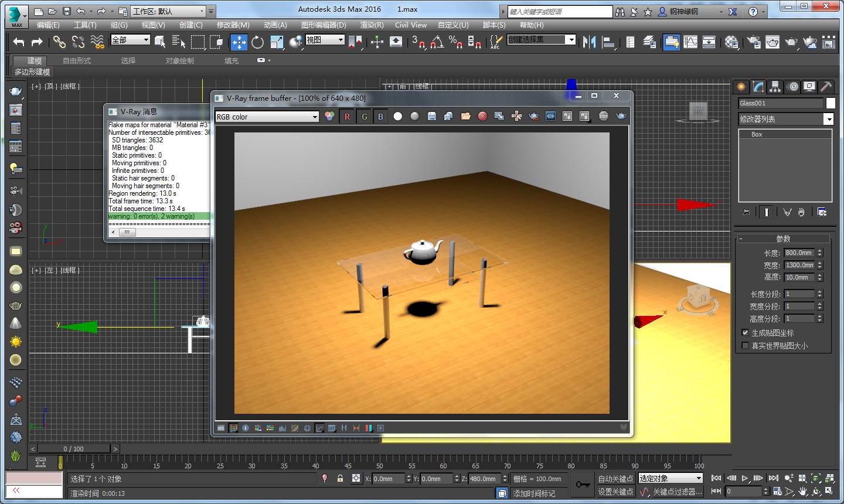The height and width of the screenshot is (504, 844).
Task: Toggle the Percent Snap icon
Action: point(455,42)
